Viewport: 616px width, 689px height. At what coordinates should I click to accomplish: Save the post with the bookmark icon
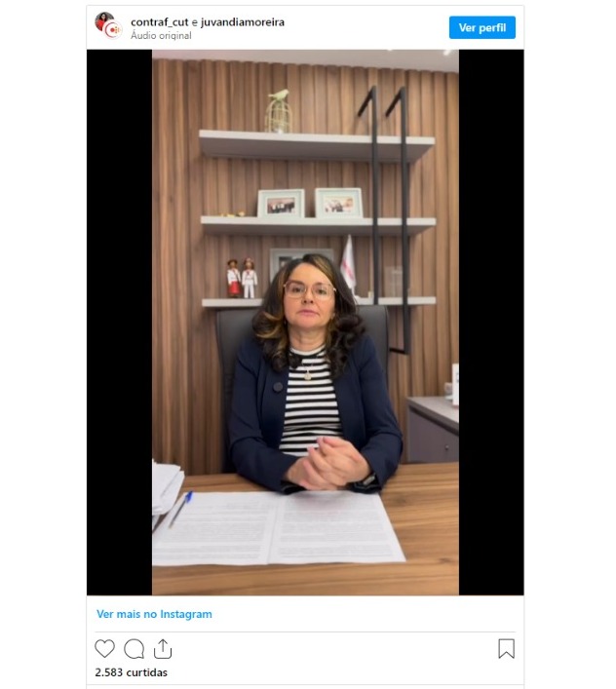[506, 649]
